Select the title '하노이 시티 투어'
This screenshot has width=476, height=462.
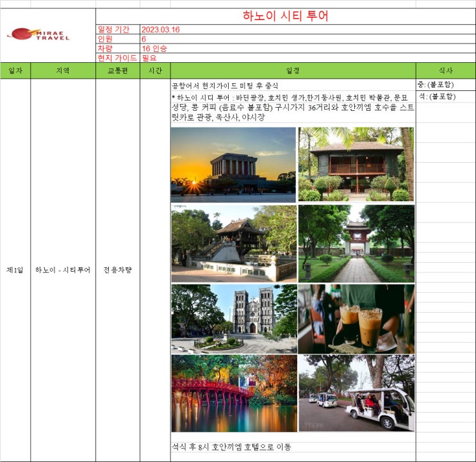tap(286, 16)
